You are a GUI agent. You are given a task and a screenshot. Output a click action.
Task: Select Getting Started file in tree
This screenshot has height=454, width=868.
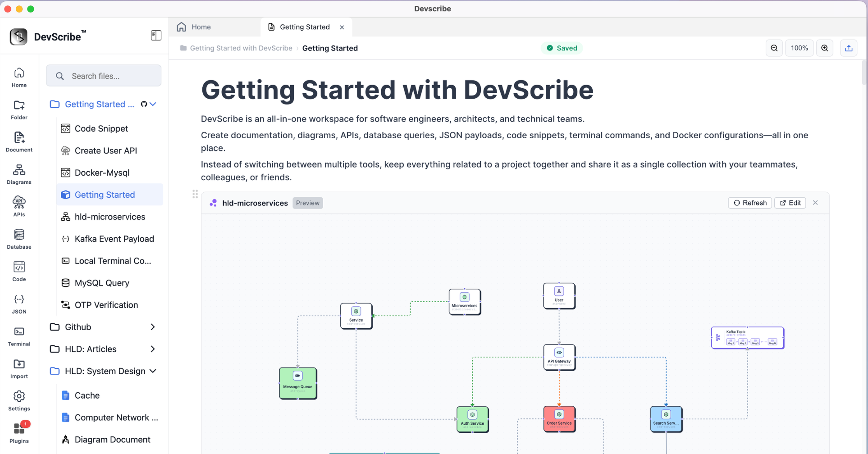click(110, 195)
